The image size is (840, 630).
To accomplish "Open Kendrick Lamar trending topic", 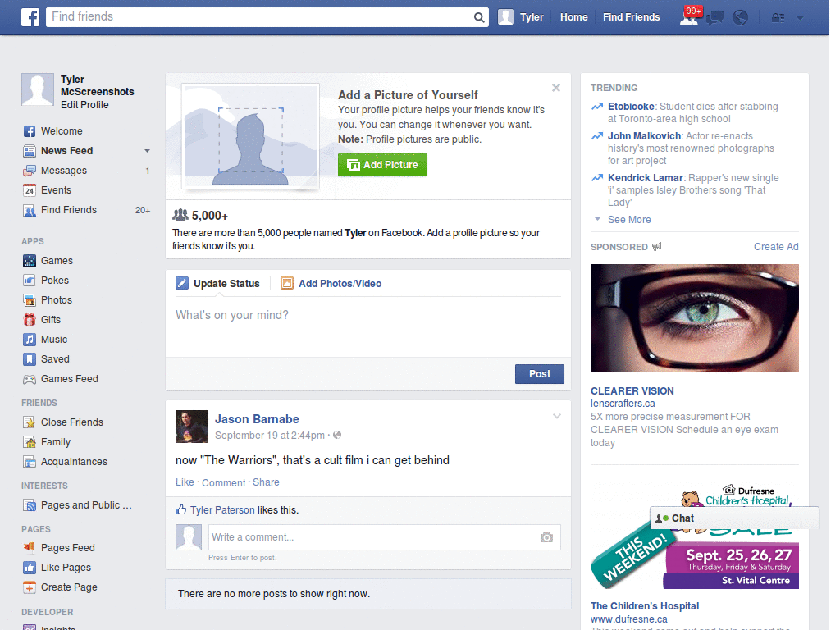I will pos(645,178).
